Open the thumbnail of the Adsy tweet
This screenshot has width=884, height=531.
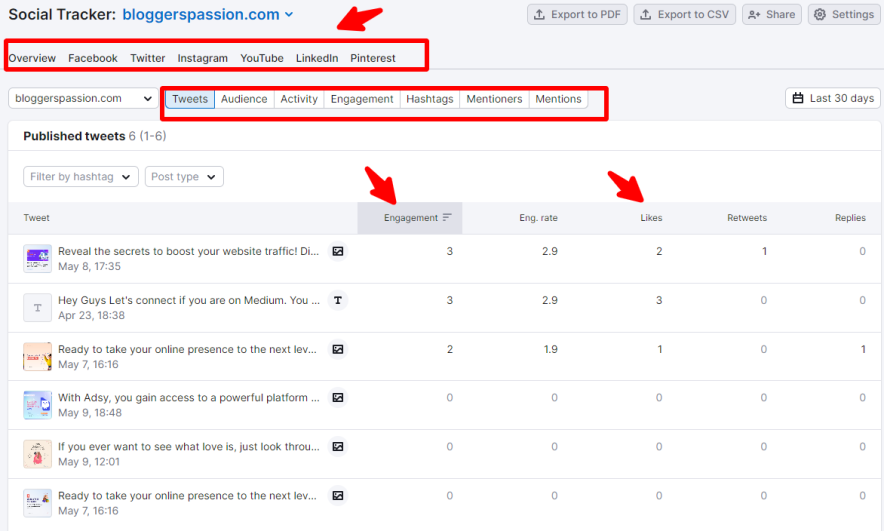[37, 405]
